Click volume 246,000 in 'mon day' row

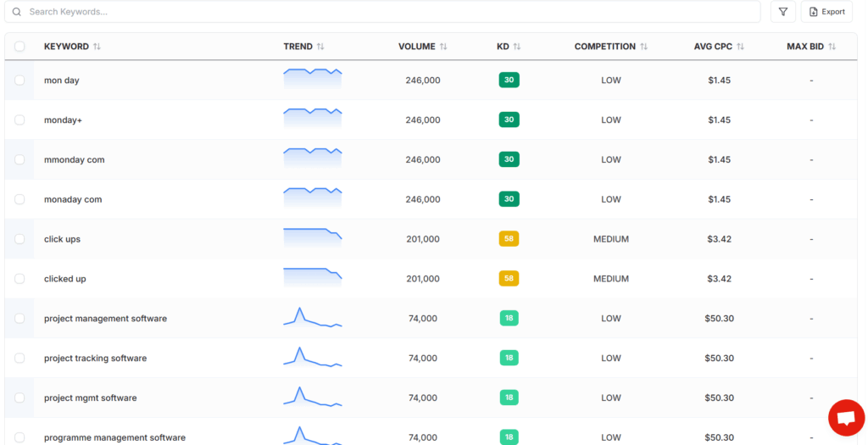tap(423, 81)
